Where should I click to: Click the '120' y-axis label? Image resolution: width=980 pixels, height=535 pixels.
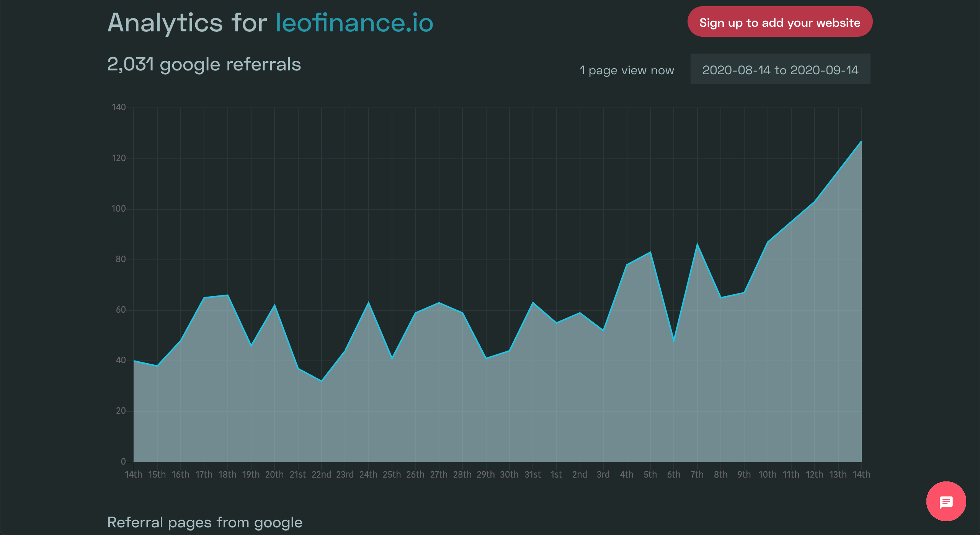point(119,158)
